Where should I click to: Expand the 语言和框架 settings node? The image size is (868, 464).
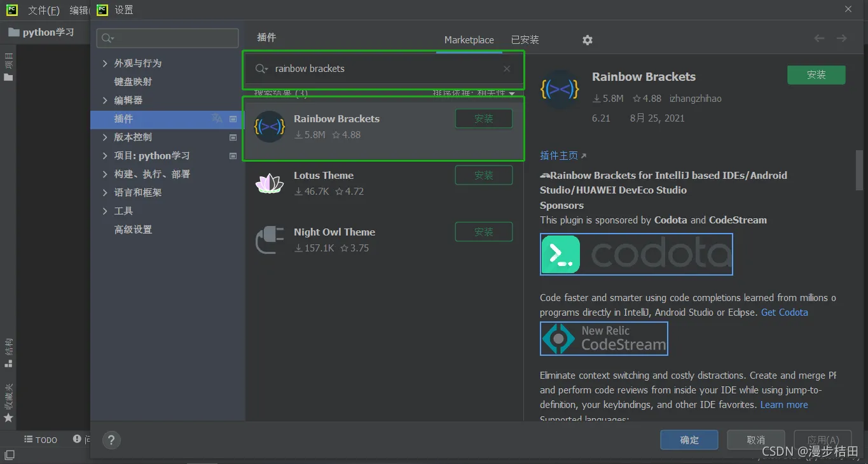tap(106, 193)
